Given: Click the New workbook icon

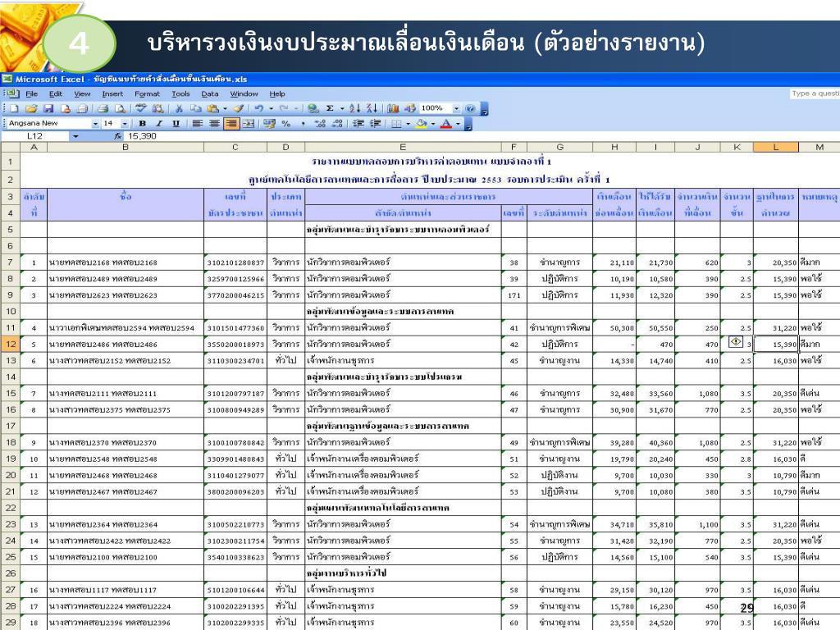Looking at the screenshot, I should (x=15, y=109).
